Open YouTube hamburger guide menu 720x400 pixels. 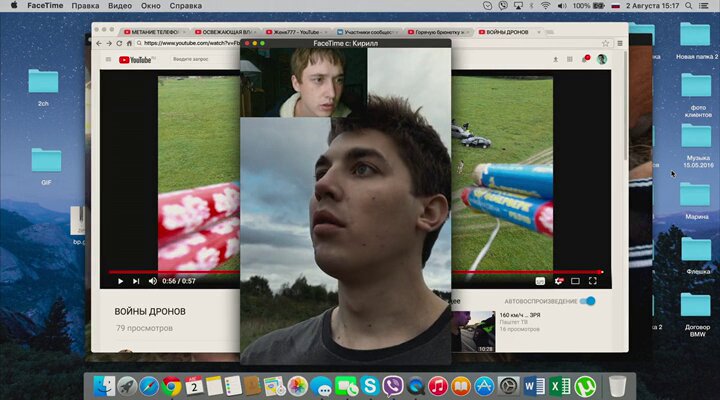click(x=108, y=60)
